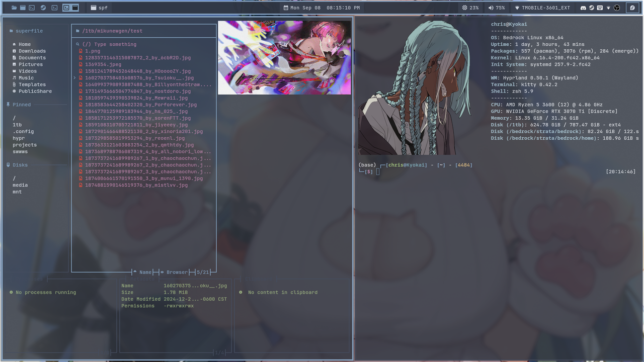This screenshot has width=644, height=362.
Task: Open the folder icon in top bar
Action: click(x=14, y=8)
